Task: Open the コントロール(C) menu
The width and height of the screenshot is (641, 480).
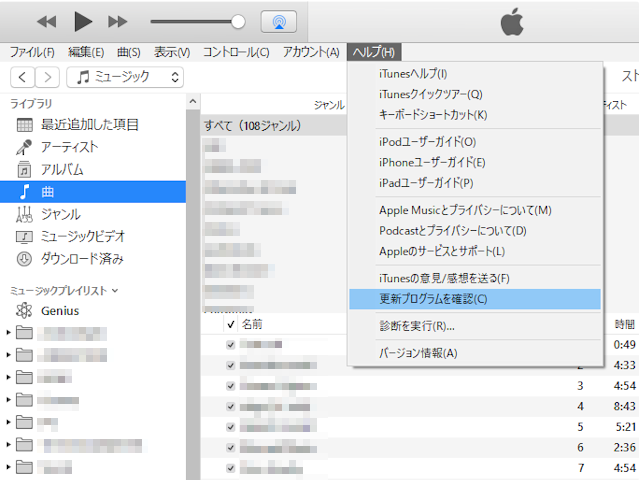Action: coord(236,52)
